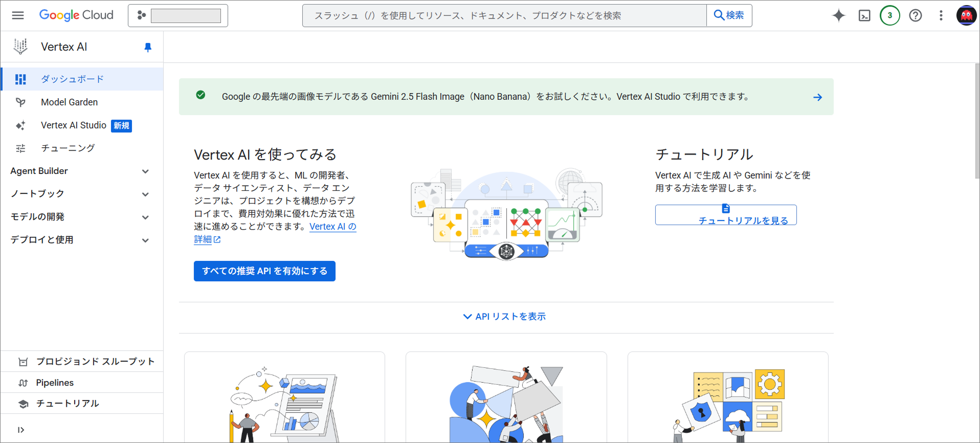Click the dashboard grid icon
980x443 pixels.
pos(20,79)
